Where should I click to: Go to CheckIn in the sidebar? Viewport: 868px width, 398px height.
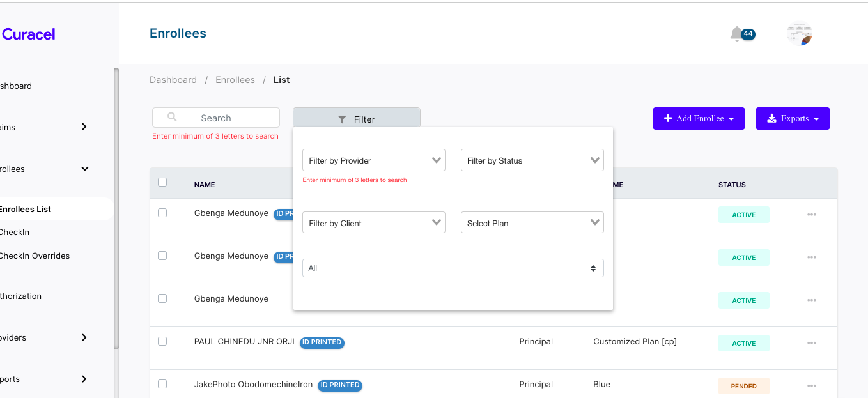pyautogui.click(x=15, y=232)
